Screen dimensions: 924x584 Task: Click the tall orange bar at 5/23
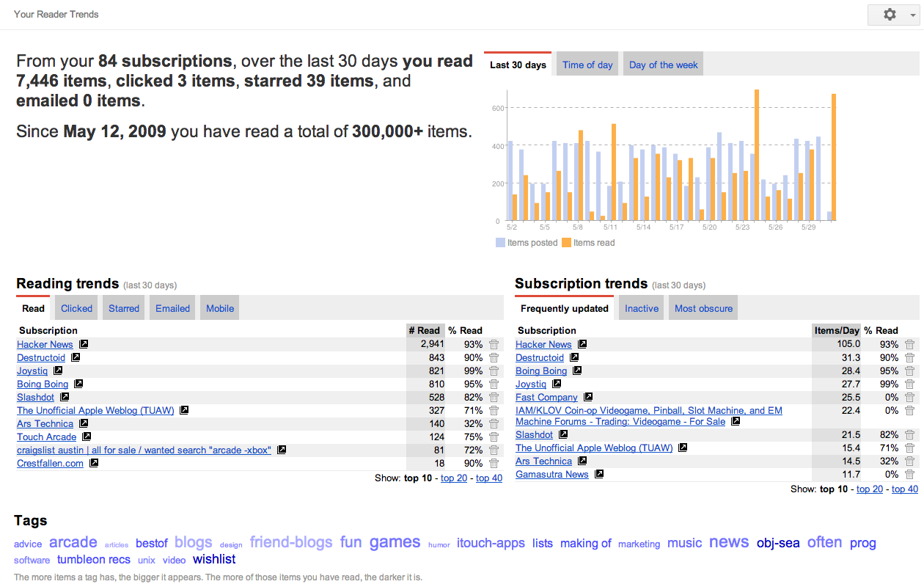click(x=756, y=154)
